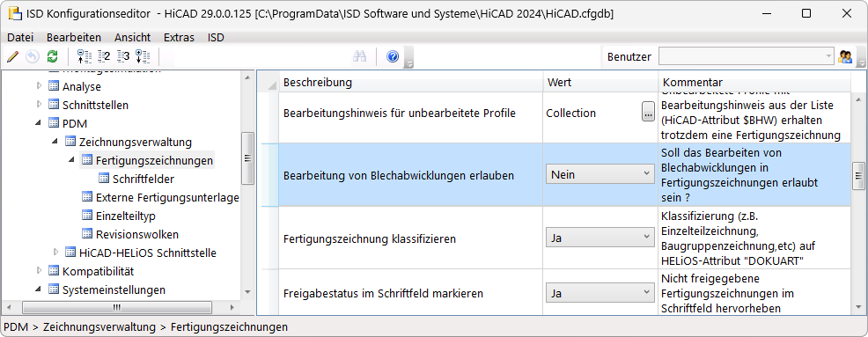Collapse the Systemeinstellungen node
868x337 pixels.
pos(39,289)
